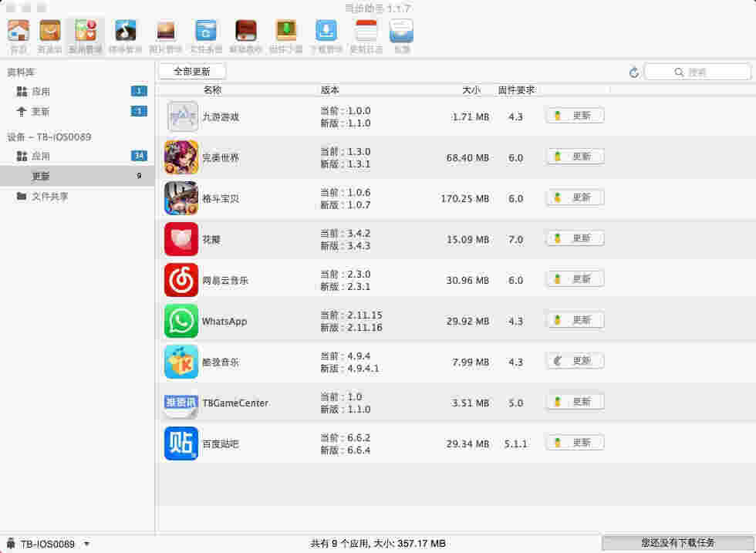
Task: Update the 九游游戏 app
Action: click(x=575, y=116)
